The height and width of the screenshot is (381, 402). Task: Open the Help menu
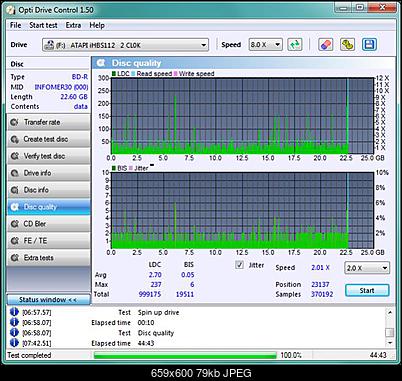point(97,25)
